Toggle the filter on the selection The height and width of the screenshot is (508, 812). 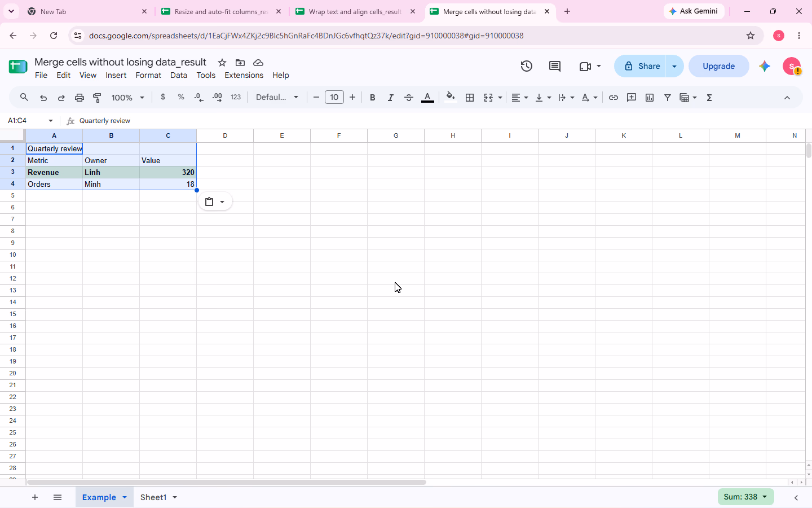tap(668, 98)
